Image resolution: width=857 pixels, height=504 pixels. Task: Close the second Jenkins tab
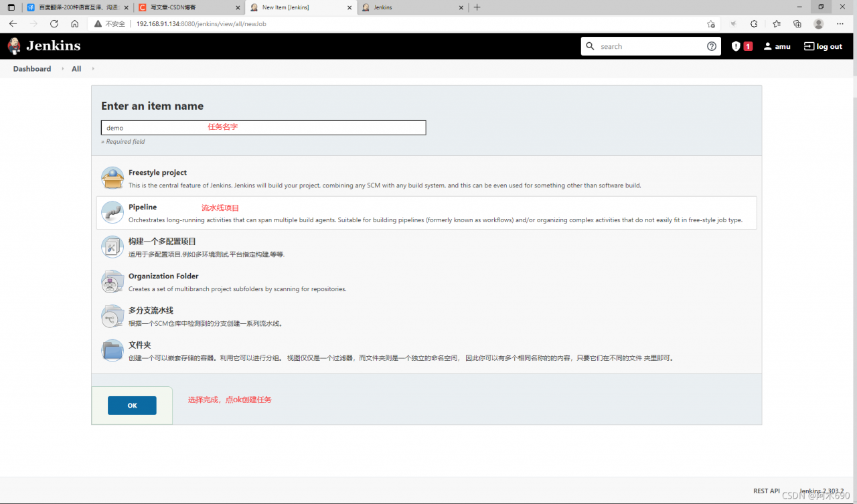[460, 7]
